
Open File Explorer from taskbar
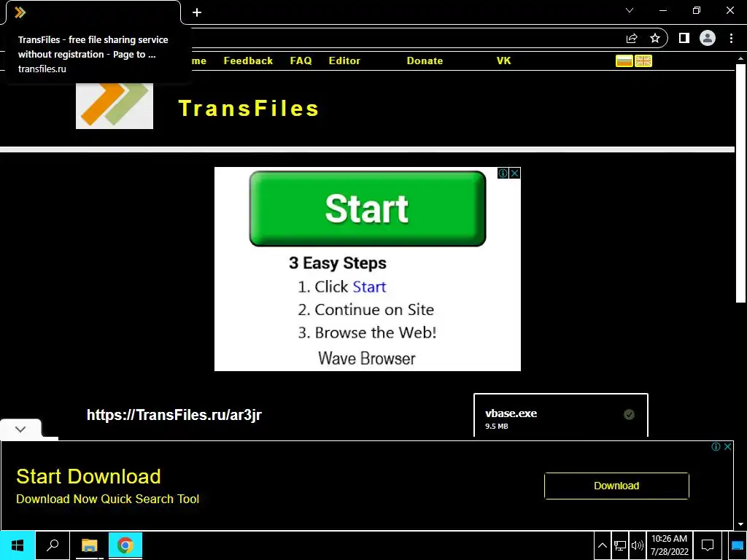pos(89,545)
